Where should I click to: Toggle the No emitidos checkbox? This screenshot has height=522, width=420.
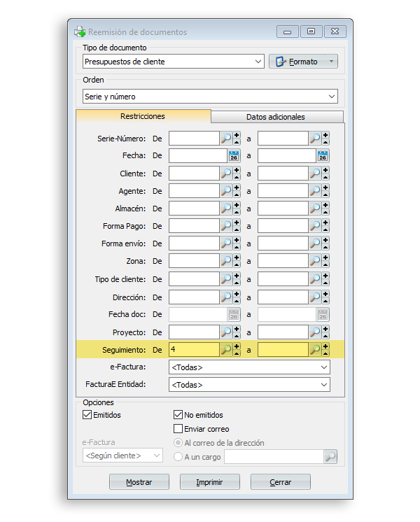[178, 415]
